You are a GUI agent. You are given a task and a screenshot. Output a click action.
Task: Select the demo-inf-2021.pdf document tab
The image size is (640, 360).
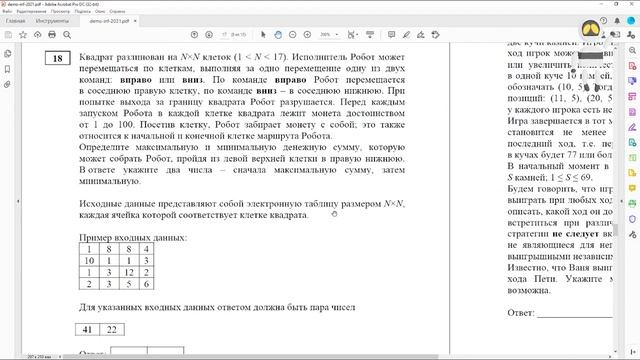(109, 21)
